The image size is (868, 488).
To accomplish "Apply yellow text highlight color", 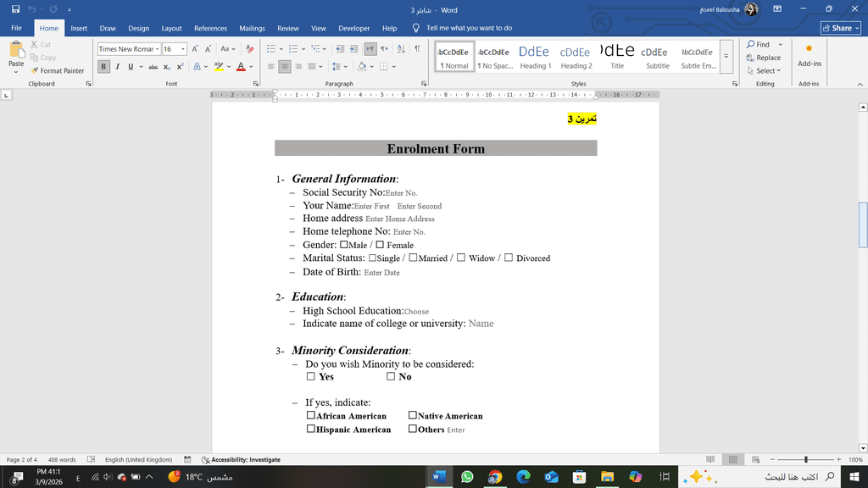I will [x=219, y=66].
